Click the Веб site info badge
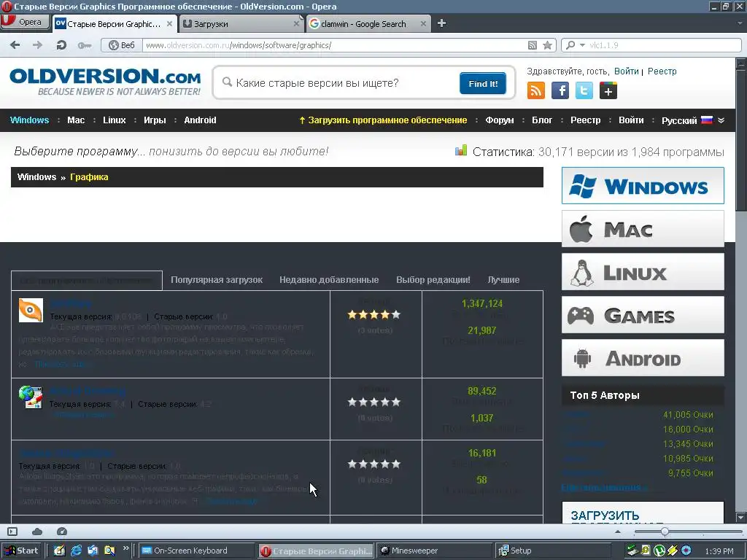 122,45
